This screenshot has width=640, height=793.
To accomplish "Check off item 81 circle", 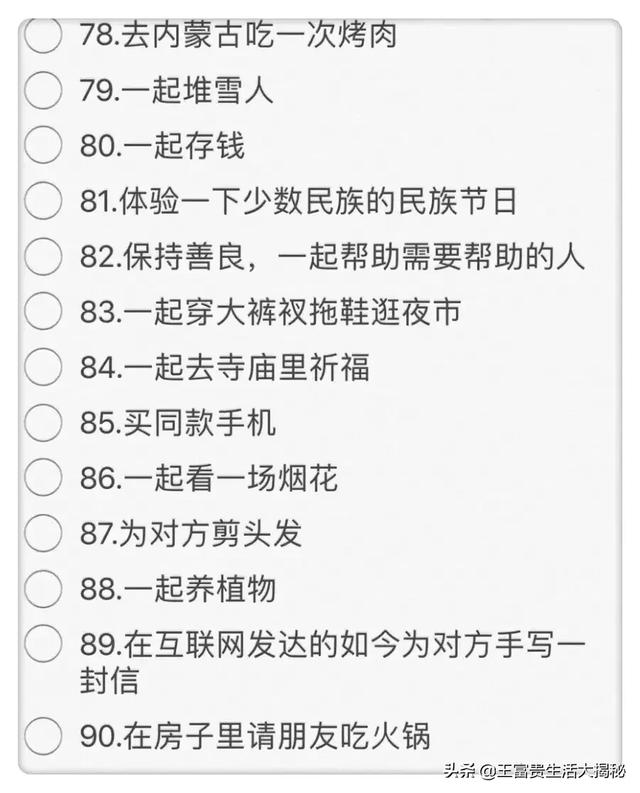I will click(x=43, y=202).
